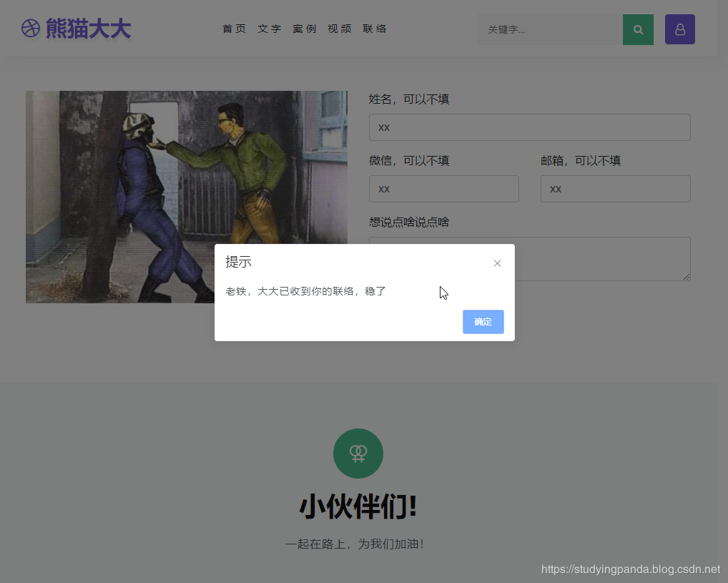Confirm the alert with 确定 button
The height and width of the screenshot is (583, 728).
coord(483,322)
